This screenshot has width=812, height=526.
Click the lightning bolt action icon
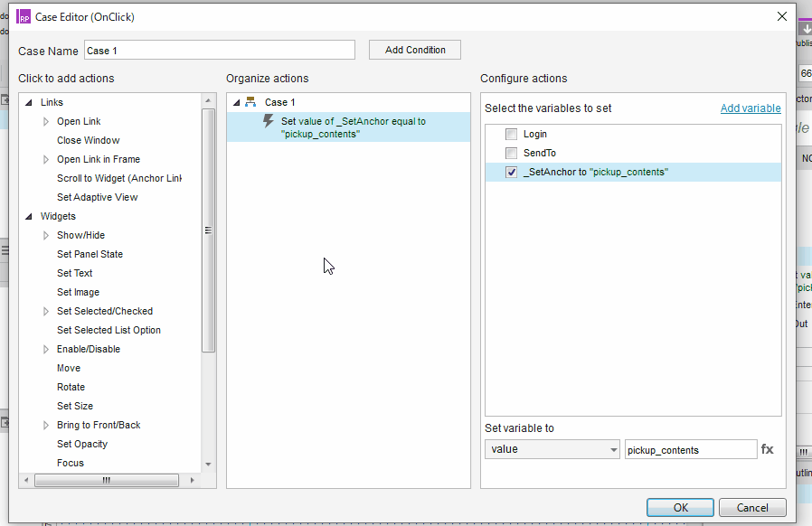[x=269, y=121]
